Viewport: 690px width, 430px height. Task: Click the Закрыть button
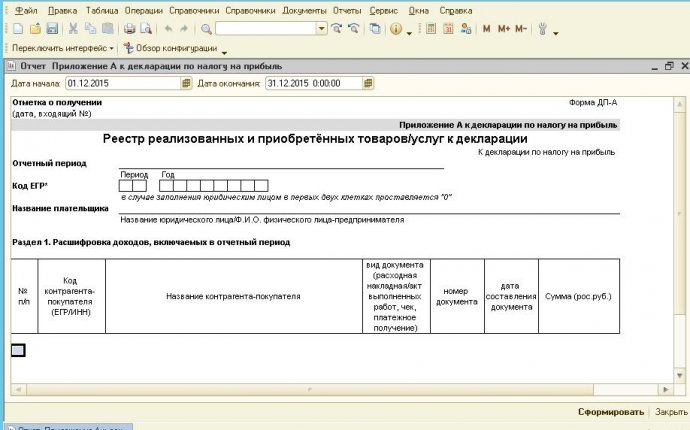pyautogui.click(x=671, y=412)
